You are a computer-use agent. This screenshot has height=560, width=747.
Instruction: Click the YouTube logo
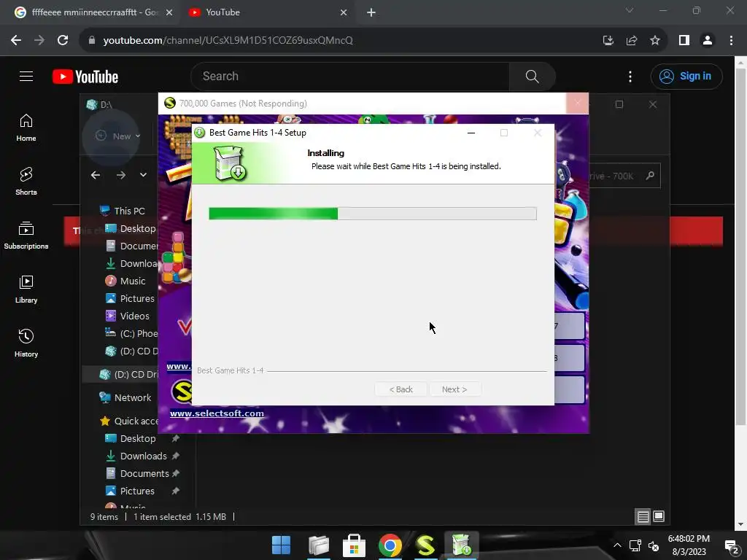(85, 77)
